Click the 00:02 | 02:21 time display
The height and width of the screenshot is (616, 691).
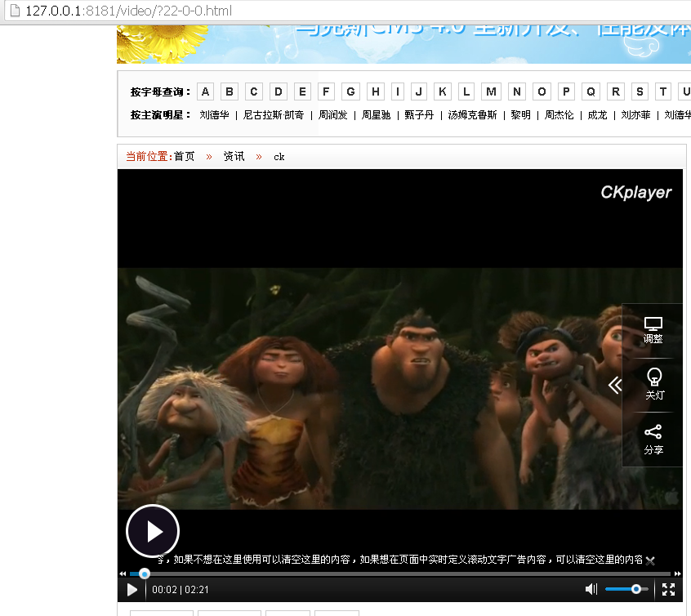click(181, 590)
